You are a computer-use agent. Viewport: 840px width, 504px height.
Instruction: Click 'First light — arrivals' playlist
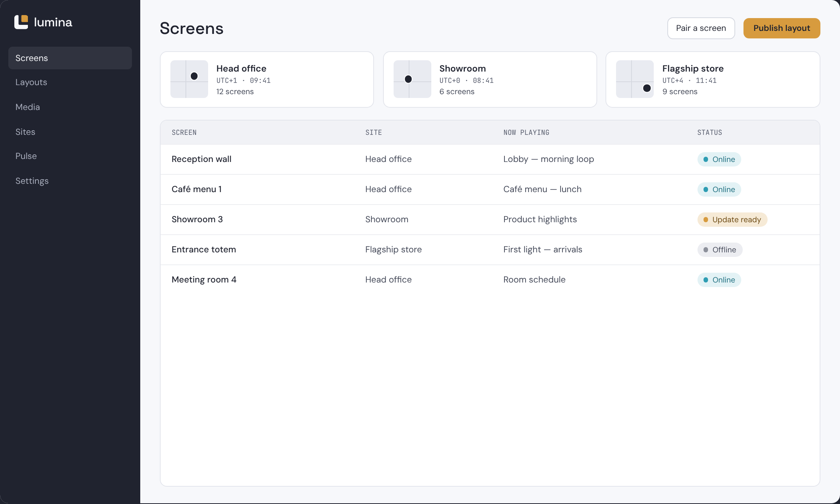point(543,249)
